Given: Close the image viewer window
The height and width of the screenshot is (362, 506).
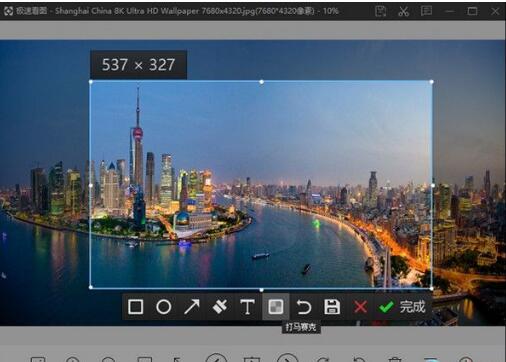Looking at the screenshot, I should 495,11.
